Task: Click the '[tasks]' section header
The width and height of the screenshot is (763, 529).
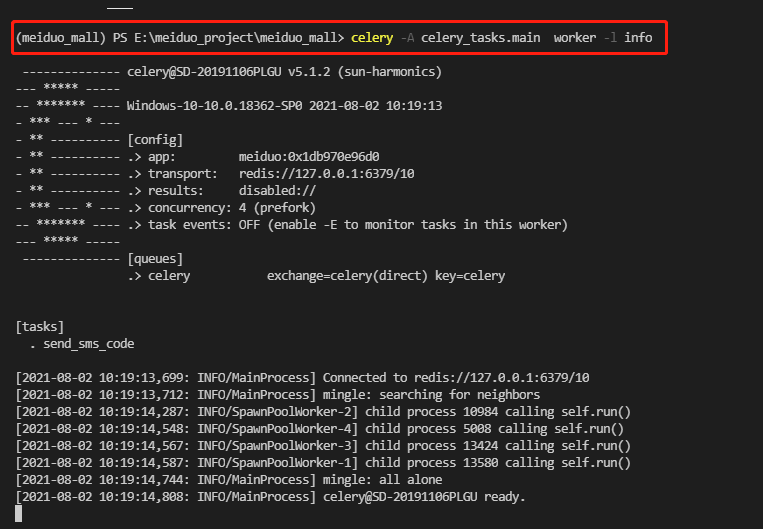Action: point(40,327)
